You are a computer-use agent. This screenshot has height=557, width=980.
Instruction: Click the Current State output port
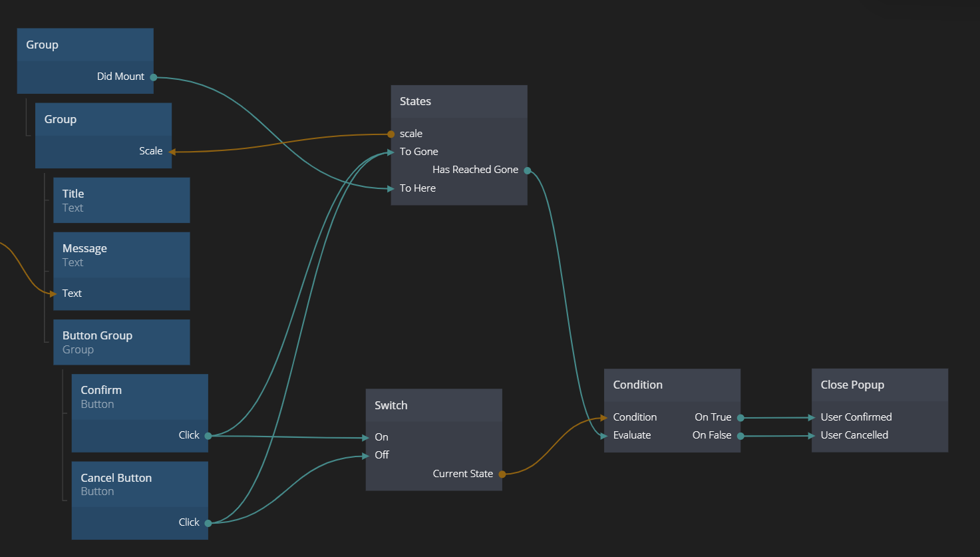502,474
